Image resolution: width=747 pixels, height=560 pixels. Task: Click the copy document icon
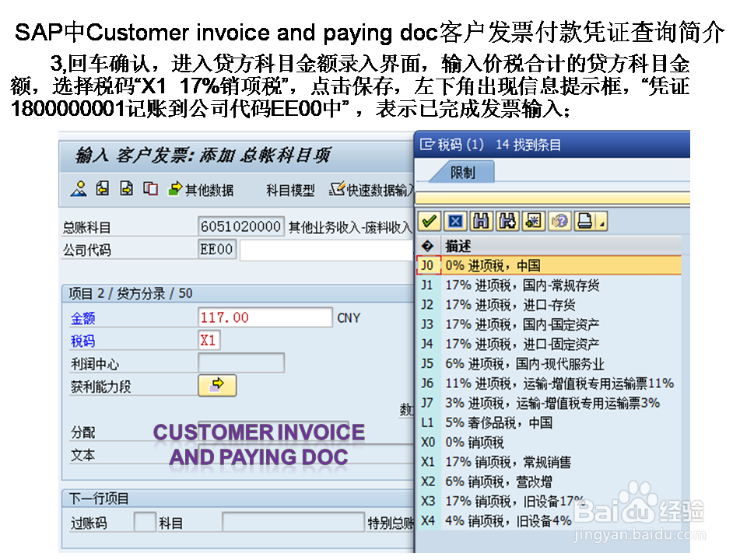click(x=150, y=189)
